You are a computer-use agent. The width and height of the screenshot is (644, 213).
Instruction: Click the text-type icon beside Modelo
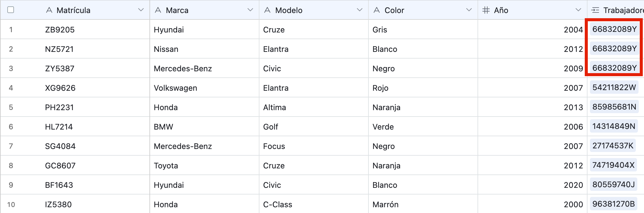pos(267,10)
